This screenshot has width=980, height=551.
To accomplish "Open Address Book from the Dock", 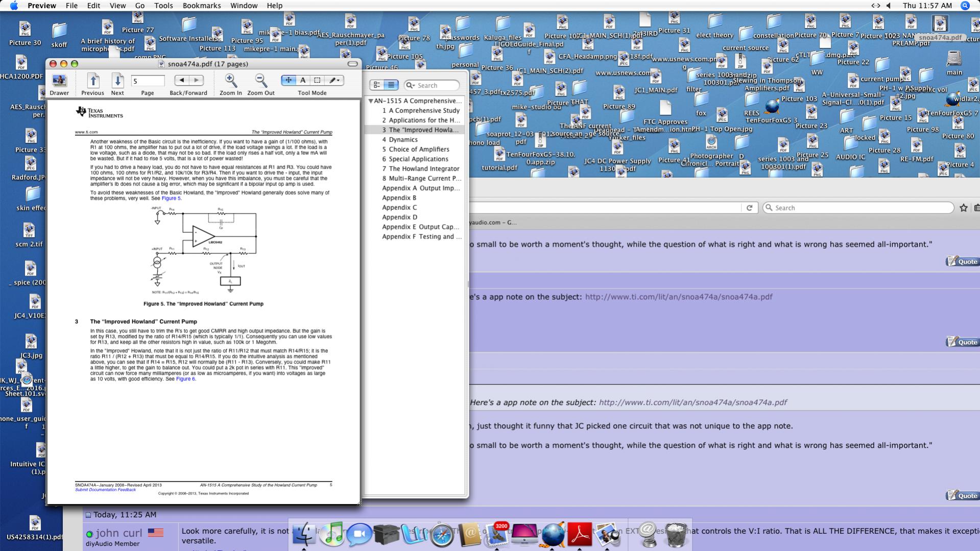I will pos(469,534).
